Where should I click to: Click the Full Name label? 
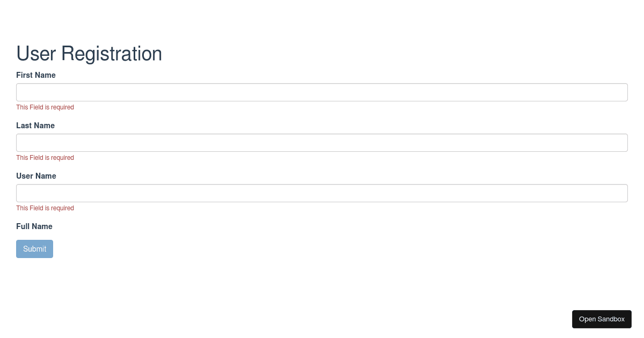tap(34, 226)
